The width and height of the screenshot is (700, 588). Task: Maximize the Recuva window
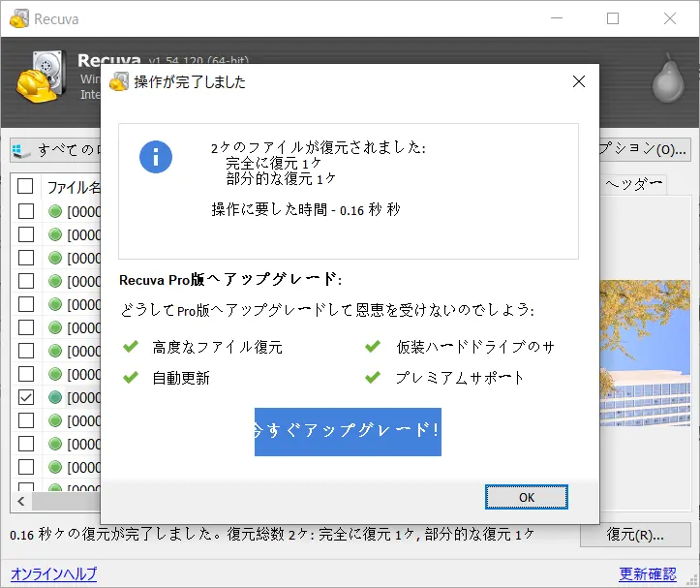coord(613,18)
